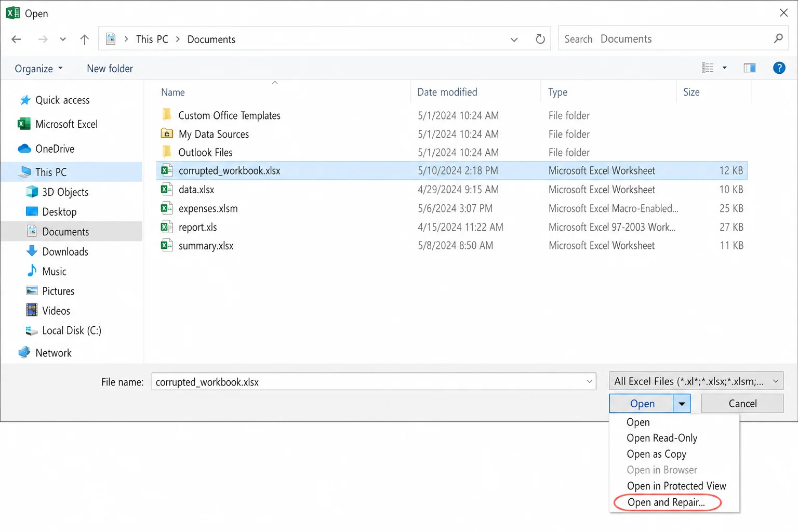Click the Forward navigation arrow
The image size is (798, 532).
click(x=43, y=39)
